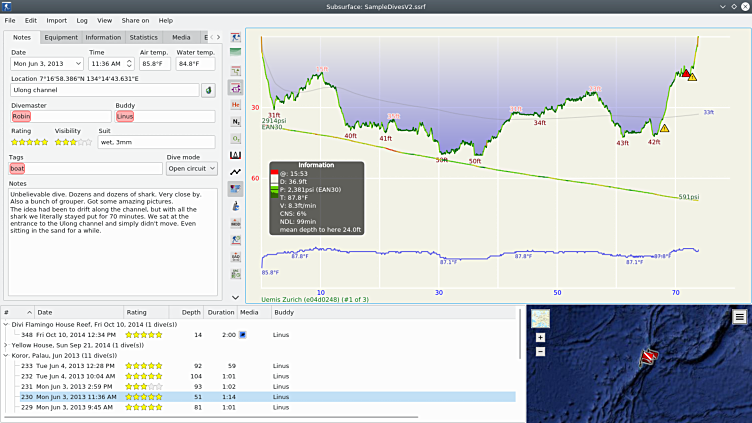Switch to the Equipment tab

pyautogui.click(x=61, y=37)
